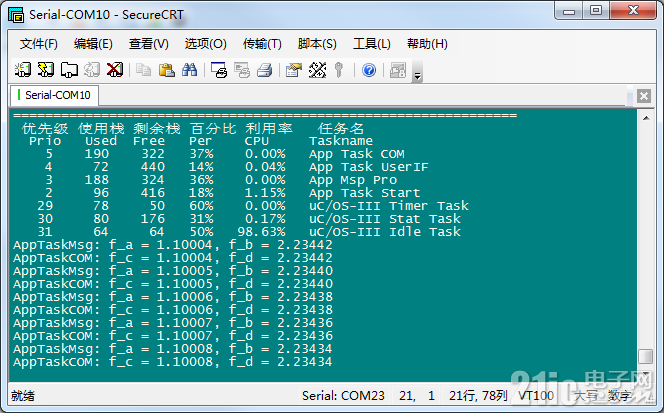Click '21行, 78列' in status bar
The height and width of the screenshot is (413, 664).
[478, 396]
